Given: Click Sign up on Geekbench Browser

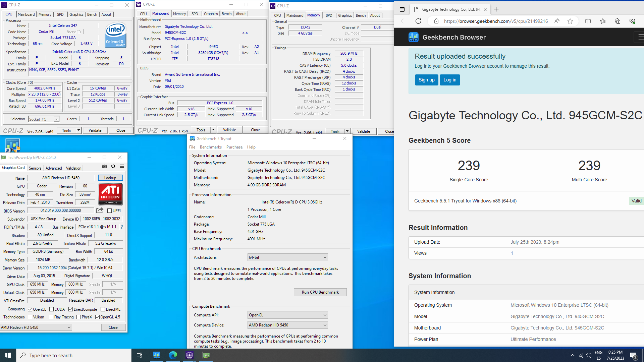Looking at the screenshot, I should (426, 80).
